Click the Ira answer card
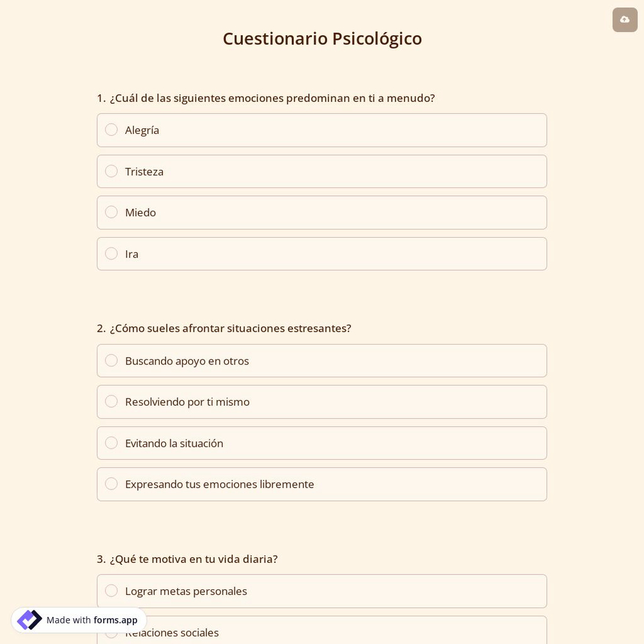The width and height of the screenshot is (644, 644). [322, 253]
